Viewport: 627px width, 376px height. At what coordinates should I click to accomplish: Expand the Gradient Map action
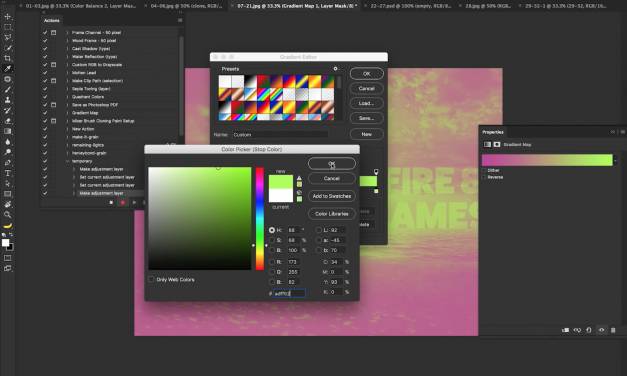coord(68,113)
